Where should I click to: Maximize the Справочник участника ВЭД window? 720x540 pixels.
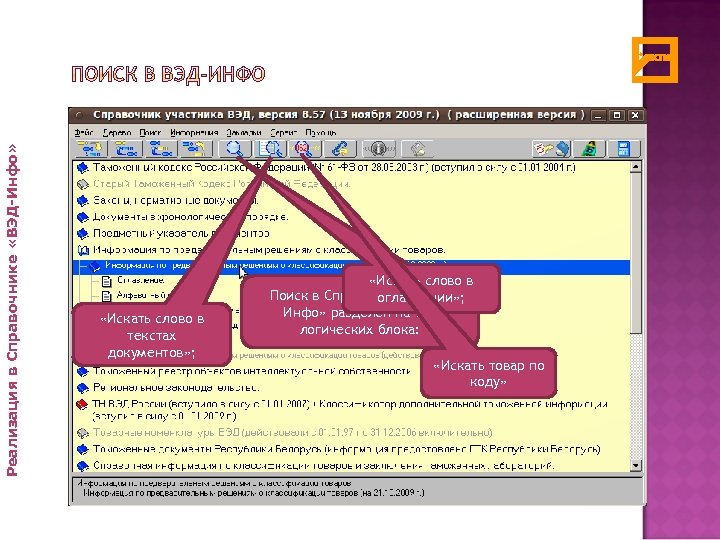617,115
